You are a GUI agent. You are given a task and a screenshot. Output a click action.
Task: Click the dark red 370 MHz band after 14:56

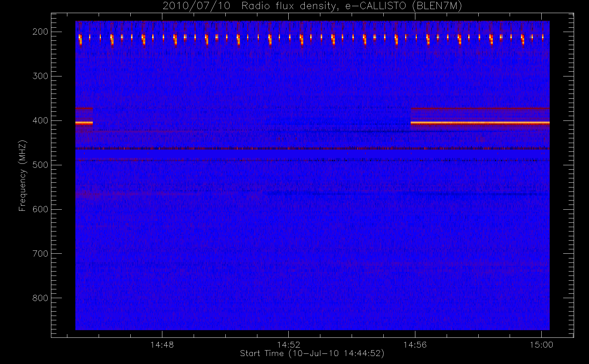(x=480, y=108)
